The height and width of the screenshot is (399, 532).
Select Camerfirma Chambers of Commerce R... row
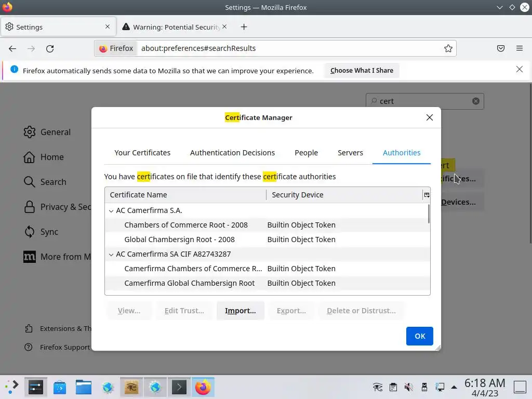(267, 269)
